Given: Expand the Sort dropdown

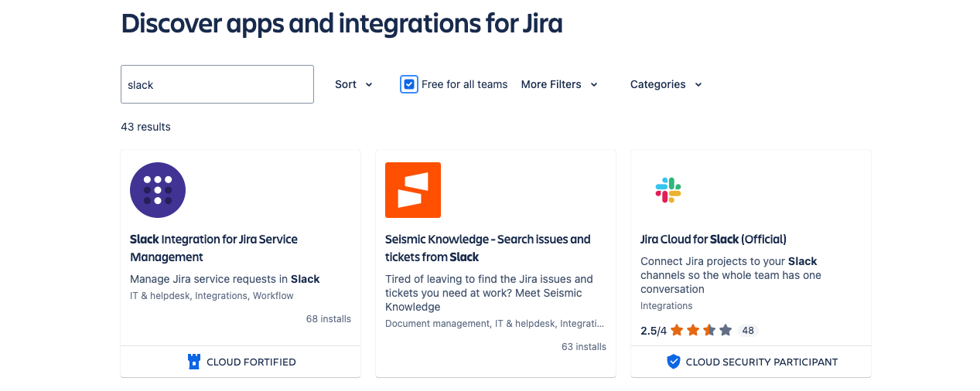Looking at the screenshot, I should (x=353, y=84).
